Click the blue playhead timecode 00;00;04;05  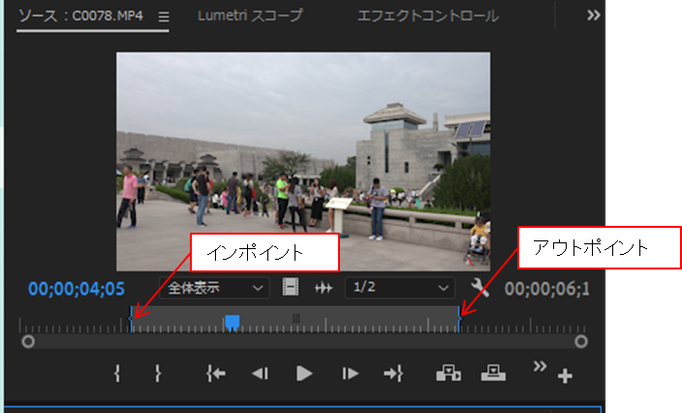pos(77,289)
